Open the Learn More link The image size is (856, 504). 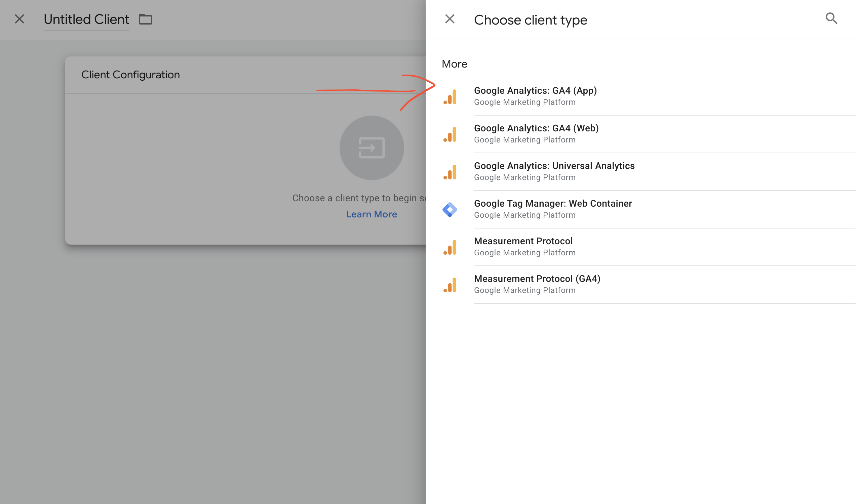pos(372,214)
